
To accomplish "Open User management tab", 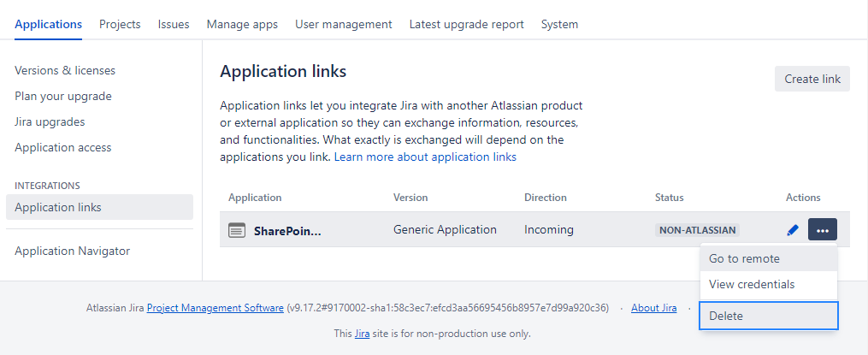I will [x=343, y=24].
